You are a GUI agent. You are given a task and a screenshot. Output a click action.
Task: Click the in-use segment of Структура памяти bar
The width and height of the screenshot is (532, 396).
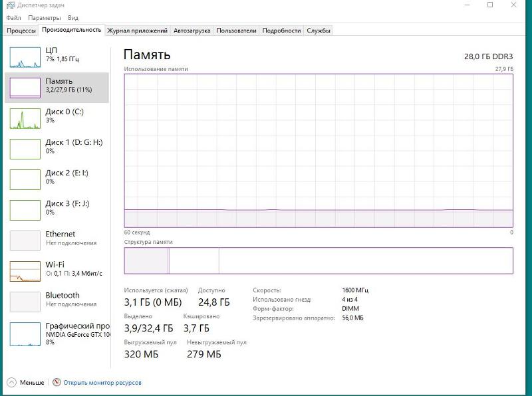tap(146, 260)
